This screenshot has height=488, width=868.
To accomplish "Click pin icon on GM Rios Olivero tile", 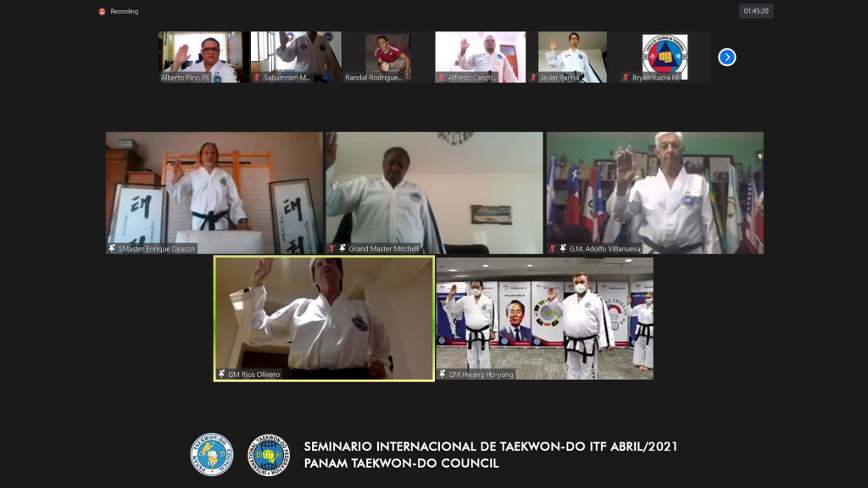I will coord(222,374).
